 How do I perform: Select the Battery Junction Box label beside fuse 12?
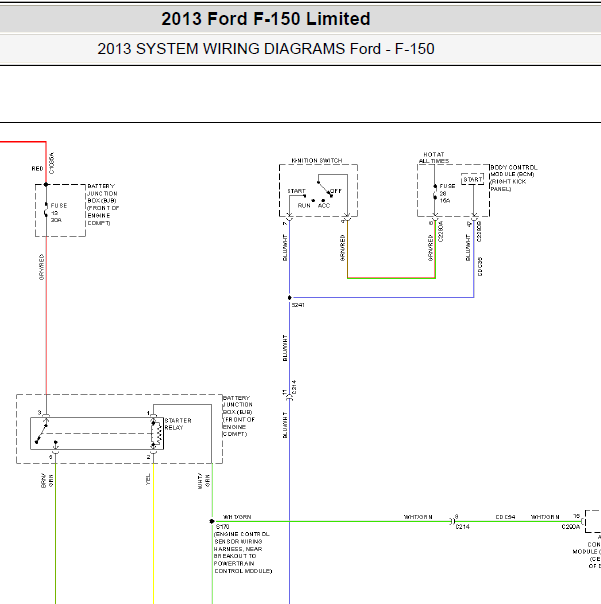[103, 205]
